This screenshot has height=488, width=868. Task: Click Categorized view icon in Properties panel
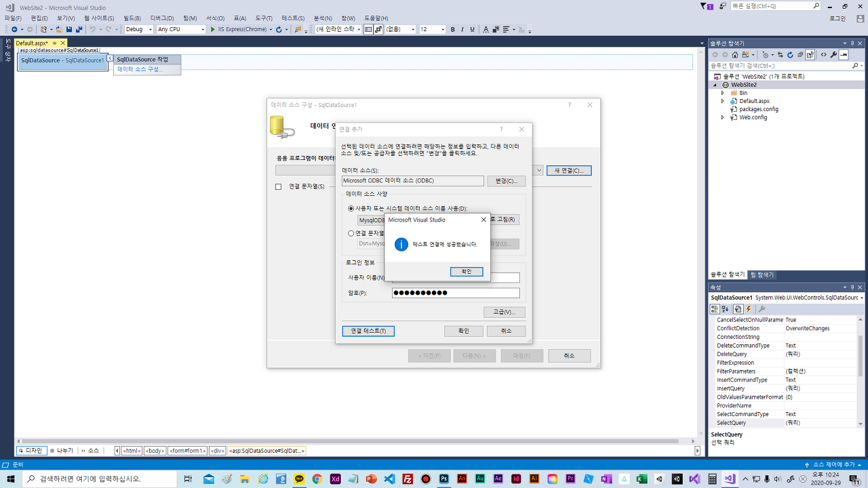[x=715, y=309]
